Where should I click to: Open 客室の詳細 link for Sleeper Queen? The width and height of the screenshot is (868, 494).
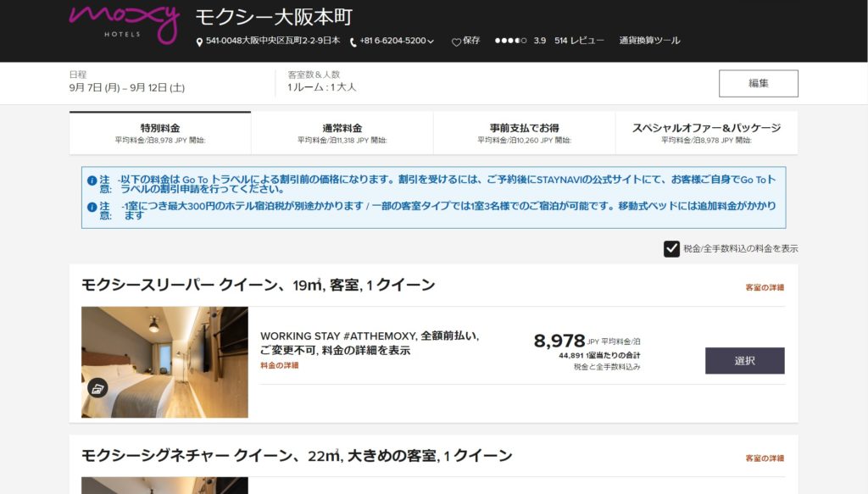click(765, 287)
